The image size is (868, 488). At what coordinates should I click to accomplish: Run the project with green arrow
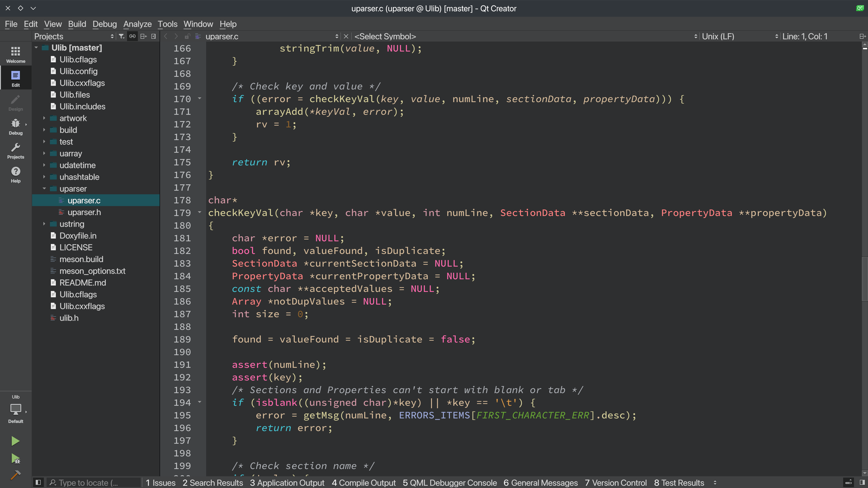pos(15,441)
